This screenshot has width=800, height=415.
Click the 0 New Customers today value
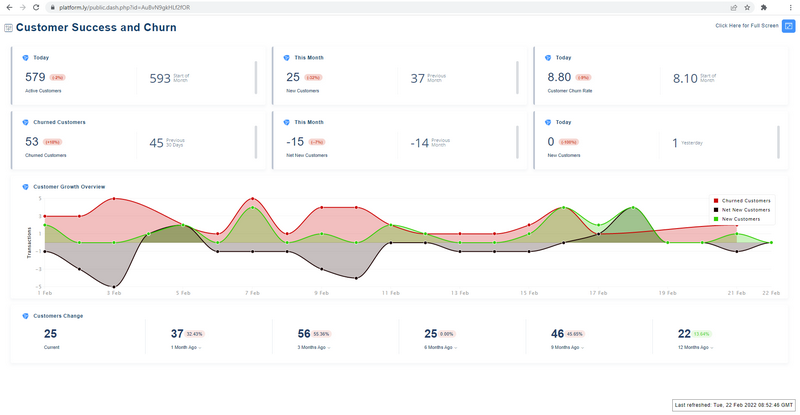pos(551,141)
